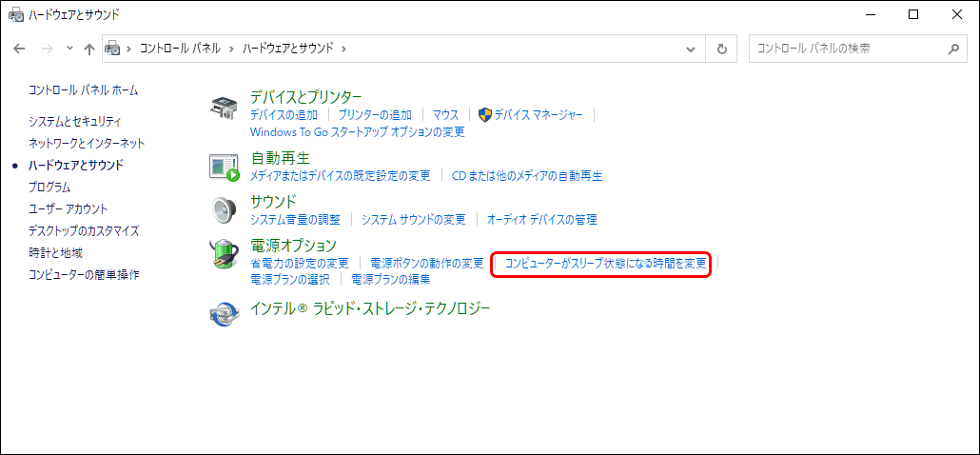Viewport: 980px width, 455px height.
Task: Open the 自動再生 category icon
Action: [x=224, y=167]
